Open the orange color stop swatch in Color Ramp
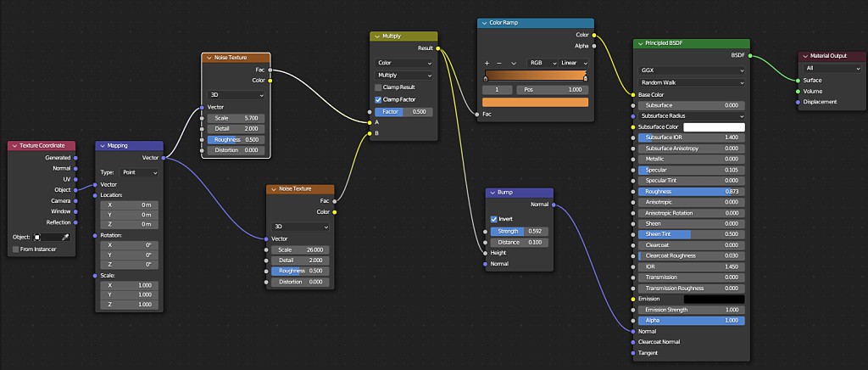The height and width of the screenshot is (370, 868). (x=536, y=103)
